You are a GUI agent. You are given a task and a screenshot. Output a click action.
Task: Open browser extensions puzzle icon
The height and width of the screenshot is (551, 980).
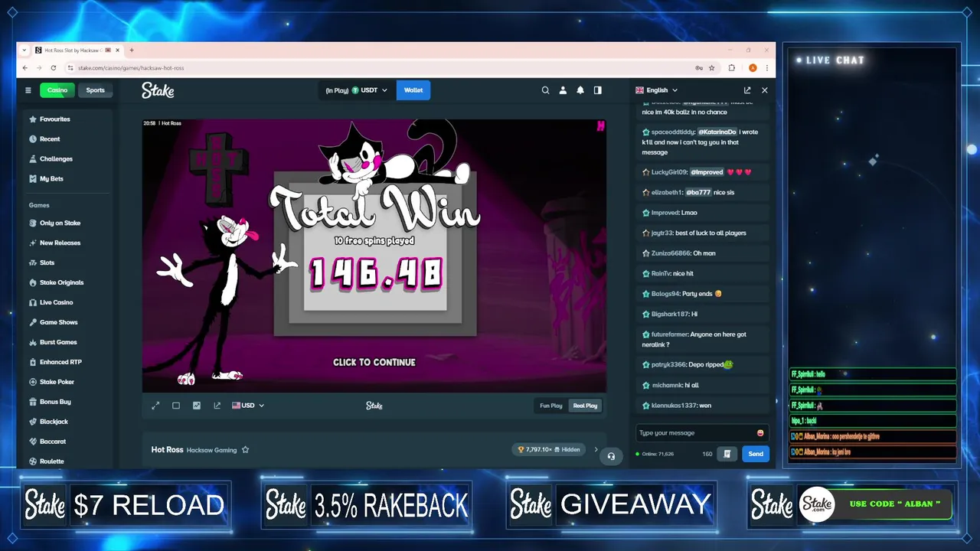[731, 68]
